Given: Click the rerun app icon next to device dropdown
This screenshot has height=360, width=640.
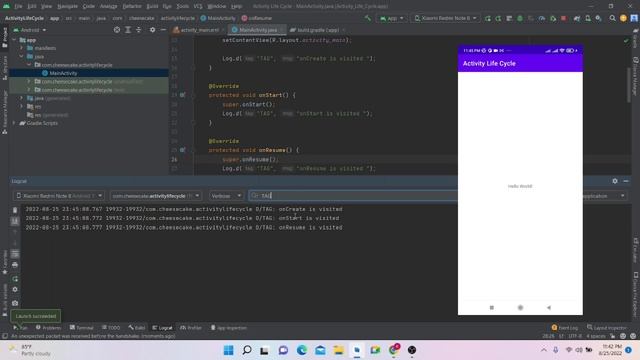Looking at the screenshot, I should coord(488,18).
